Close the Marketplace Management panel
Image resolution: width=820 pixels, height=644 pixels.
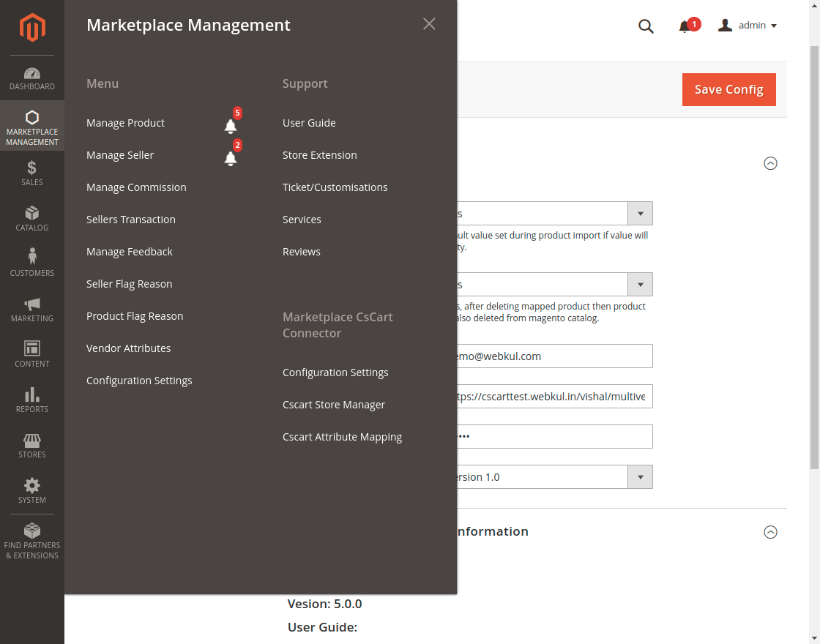[x=429, y=24]
